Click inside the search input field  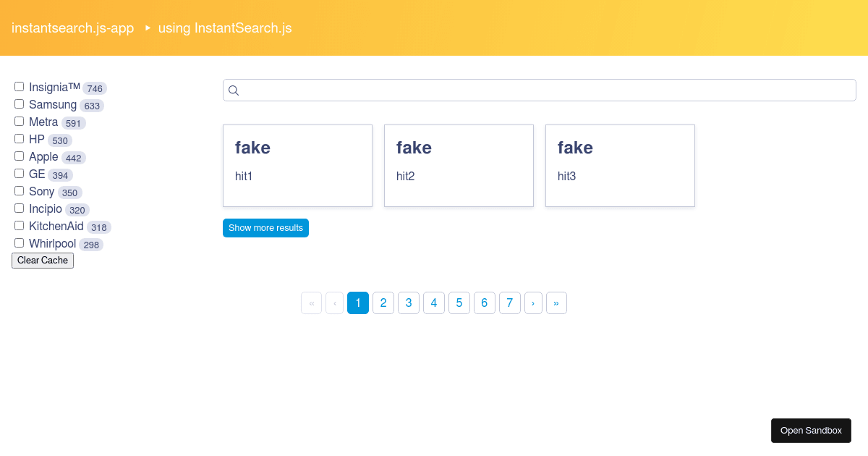point(506,90)
